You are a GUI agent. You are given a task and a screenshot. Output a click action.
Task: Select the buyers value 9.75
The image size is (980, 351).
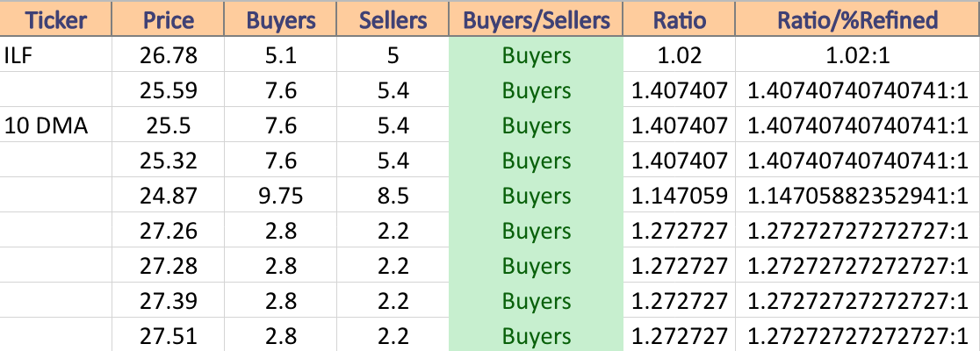[x=281, y=196]
